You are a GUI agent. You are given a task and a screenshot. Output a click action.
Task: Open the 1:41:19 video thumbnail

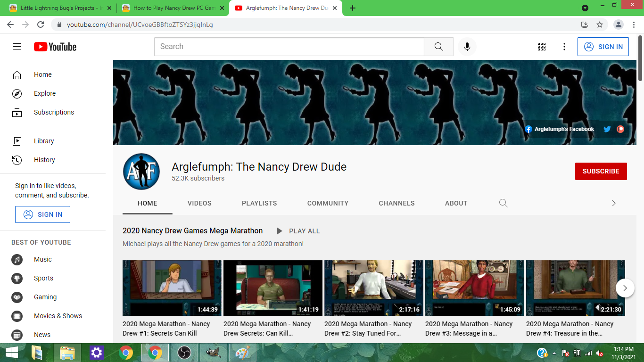tap(273, 288)
